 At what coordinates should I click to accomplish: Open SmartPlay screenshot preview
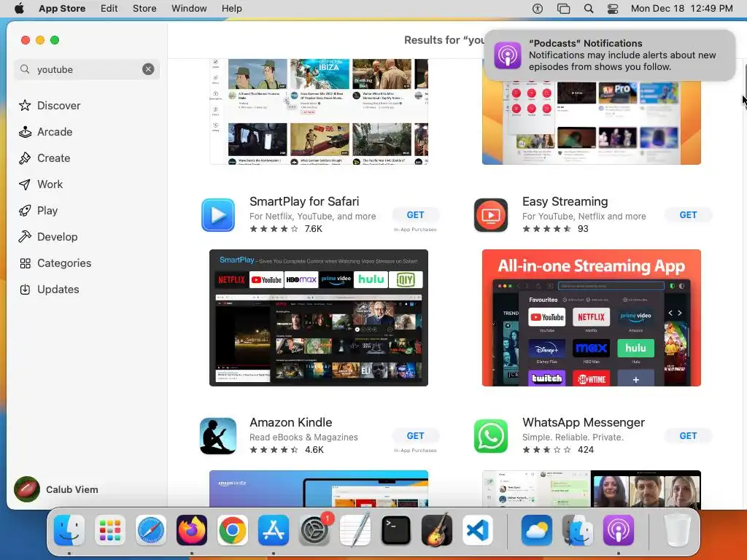point(319,318)
